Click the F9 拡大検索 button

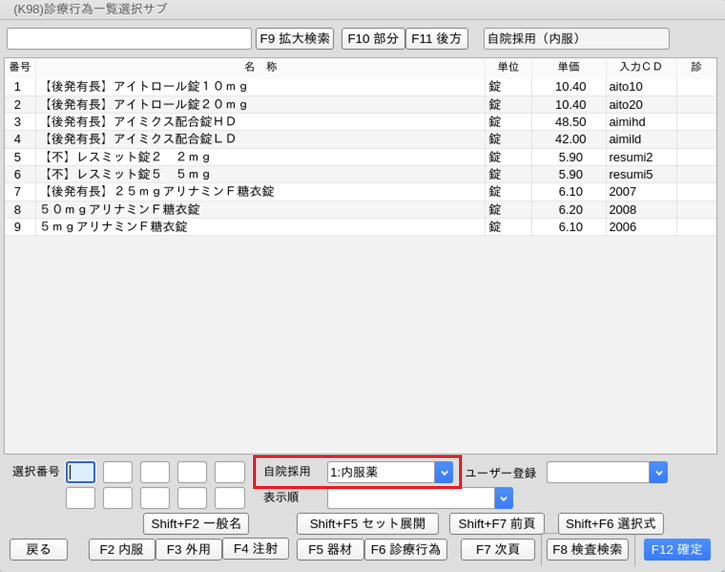tap(295, 39)
